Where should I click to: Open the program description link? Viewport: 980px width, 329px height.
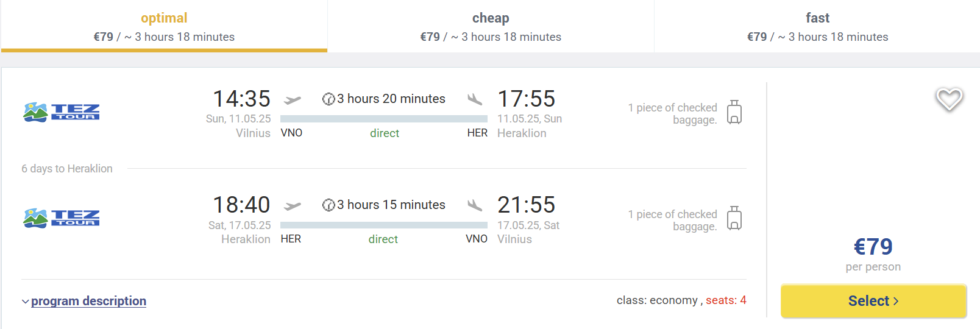tap(89, 301)
